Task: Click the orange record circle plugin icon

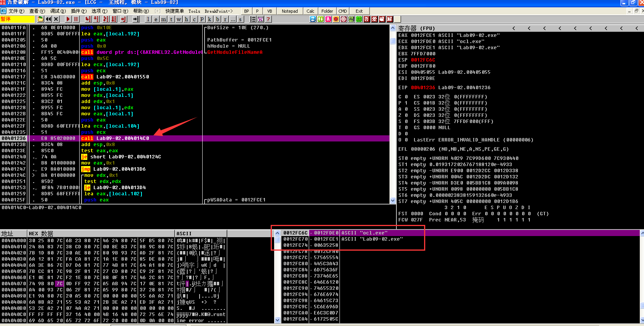Action: coord(336,19)
